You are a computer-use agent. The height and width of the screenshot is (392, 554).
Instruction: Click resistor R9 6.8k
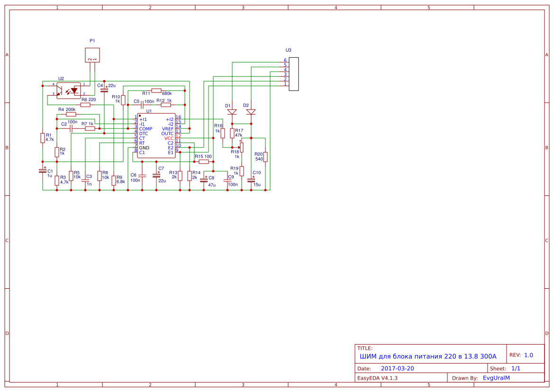pyautogui.click(x=114, y=180)
